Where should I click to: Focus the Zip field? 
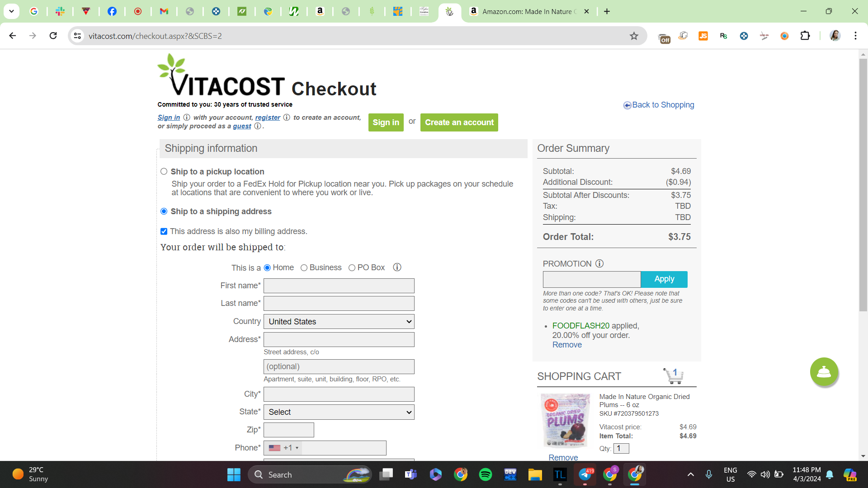pyautogui.click(x=289, y=430)
